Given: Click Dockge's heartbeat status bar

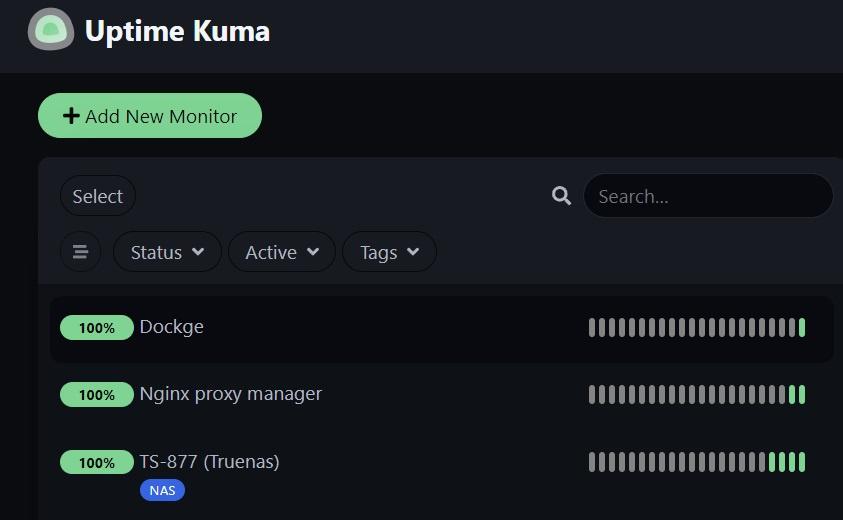Looking at the screenshot, I should click(696, 328).
